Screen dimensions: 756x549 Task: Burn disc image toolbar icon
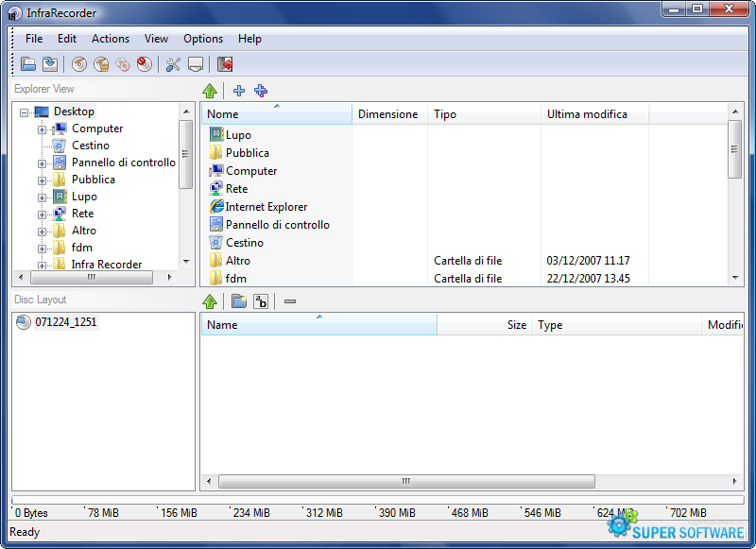coord(101,64)
